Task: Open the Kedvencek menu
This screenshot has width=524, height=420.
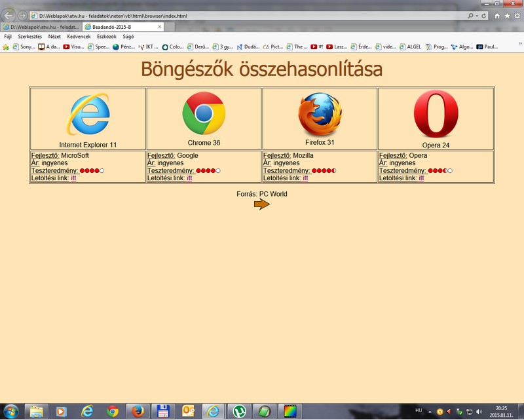Action: coord(79,37)
